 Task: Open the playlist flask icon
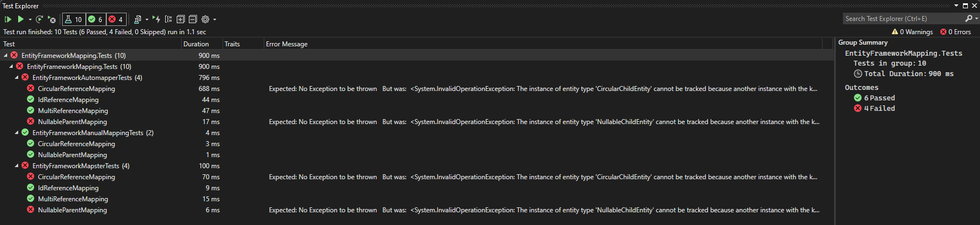(138, 19)
